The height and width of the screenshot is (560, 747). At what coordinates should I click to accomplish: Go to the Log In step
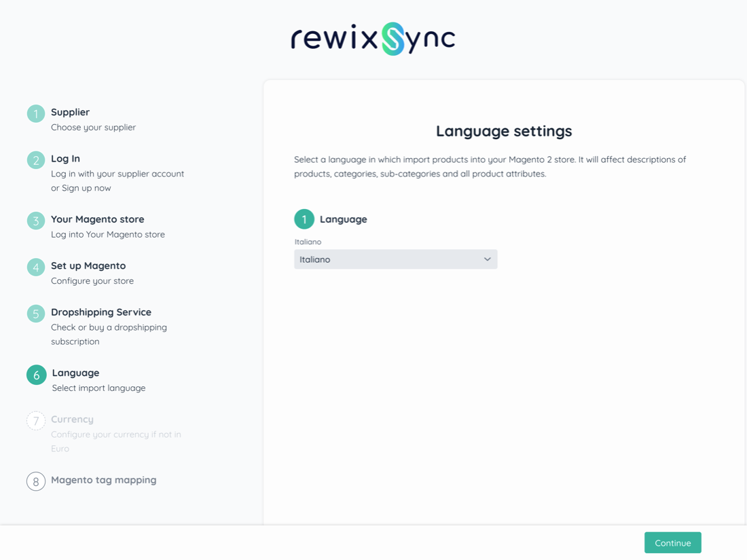tap(65, 158)
